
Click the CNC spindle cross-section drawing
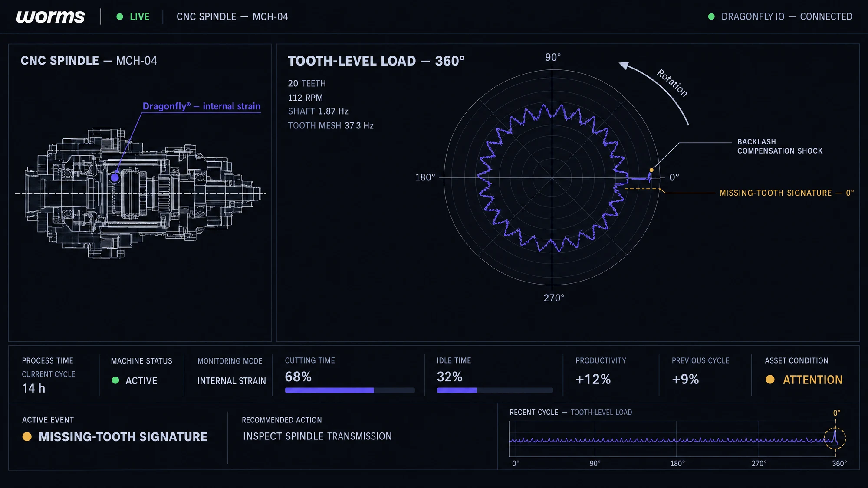point(141,193)
